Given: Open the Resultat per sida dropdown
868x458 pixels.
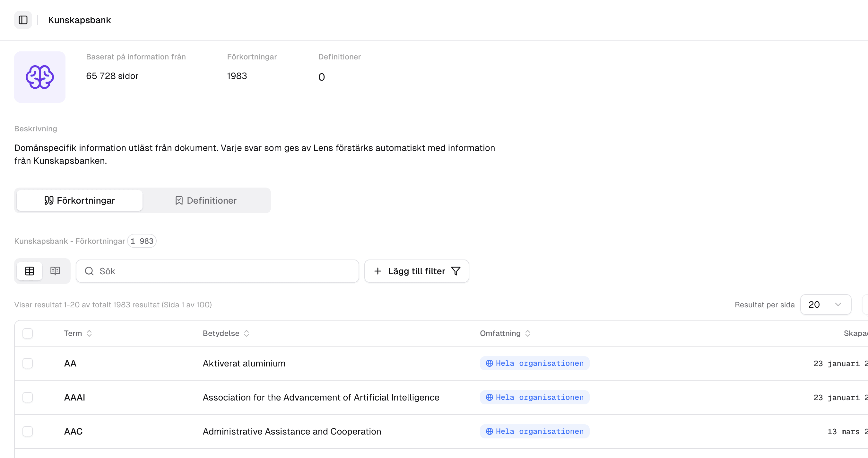Looking at the screenshot, I should [x=825, y=304].
